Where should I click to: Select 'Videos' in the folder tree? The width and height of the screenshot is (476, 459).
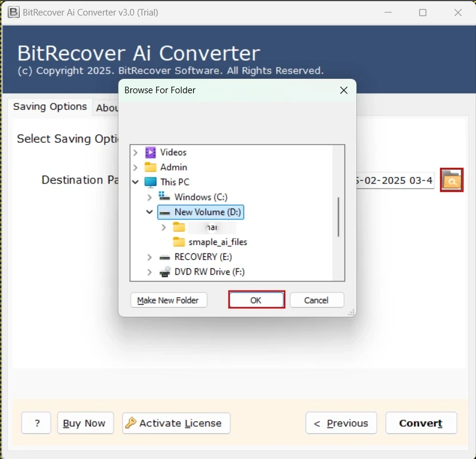click(x=173, y=152)
